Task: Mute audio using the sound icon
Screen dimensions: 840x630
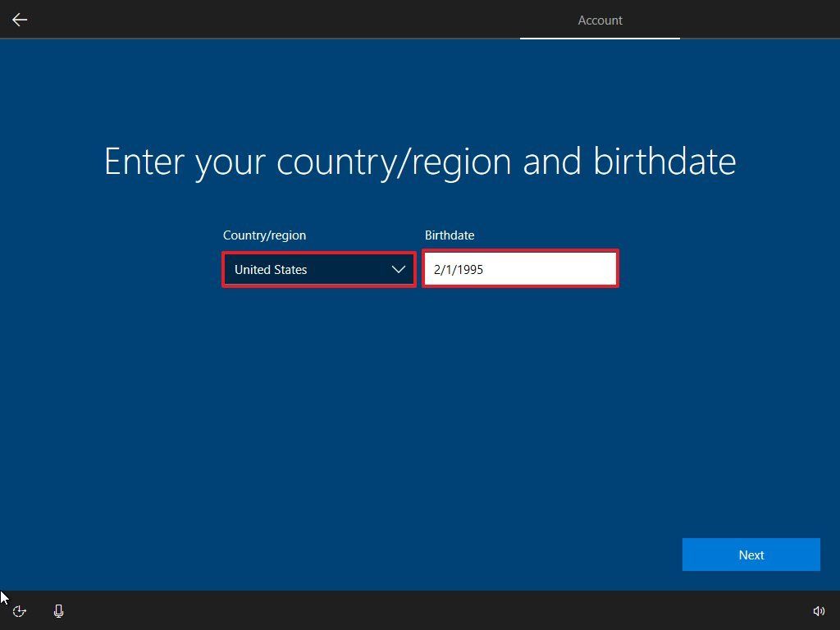Action: point(819,610)
